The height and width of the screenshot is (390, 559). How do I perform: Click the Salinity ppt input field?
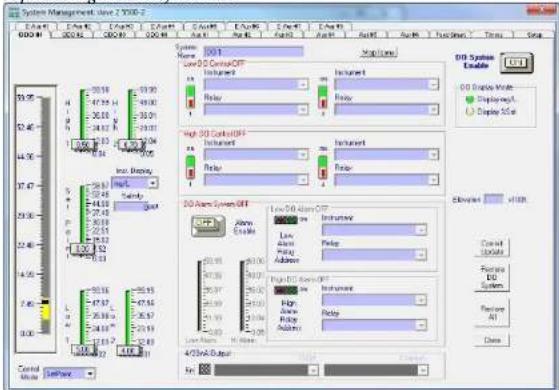click(x=130, y=206)
